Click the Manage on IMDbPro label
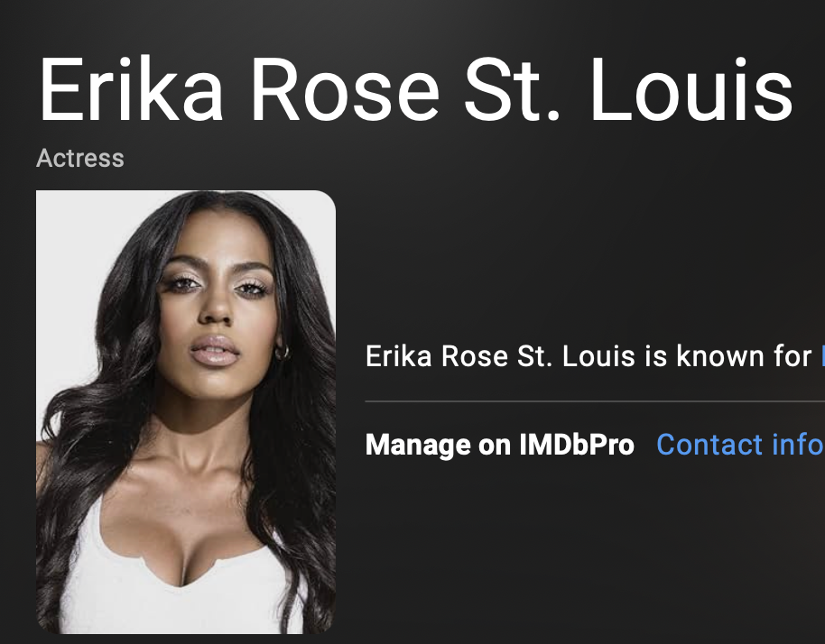The width and height of the screenshot is (825, 644). (500, 445)
